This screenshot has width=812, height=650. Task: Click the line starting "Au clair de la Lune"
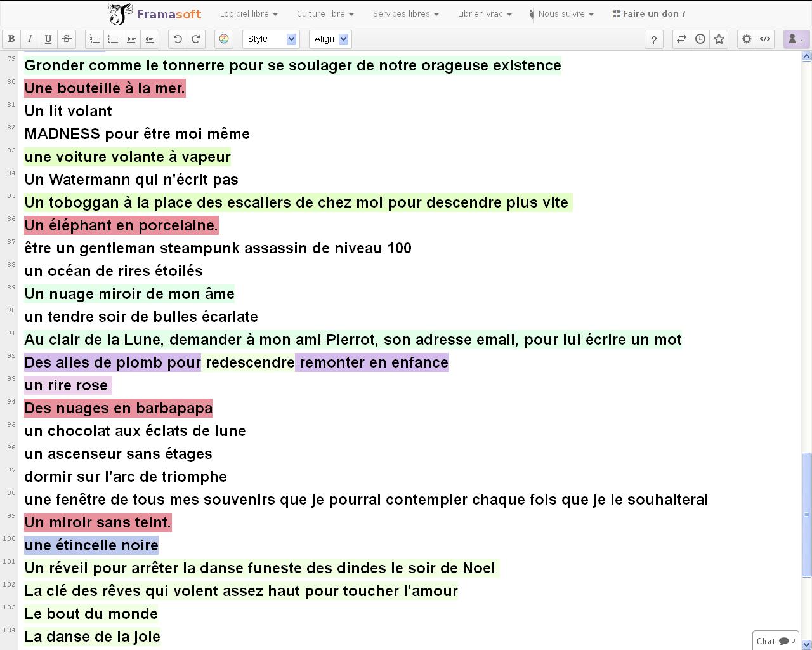click(353, 340)
